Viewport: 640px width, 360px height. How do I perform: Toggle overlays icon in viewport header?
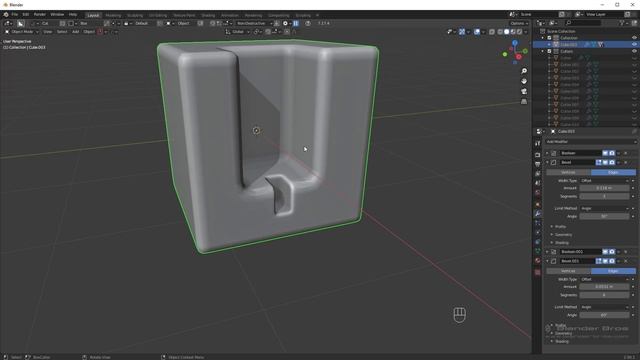tap(477, 31)
